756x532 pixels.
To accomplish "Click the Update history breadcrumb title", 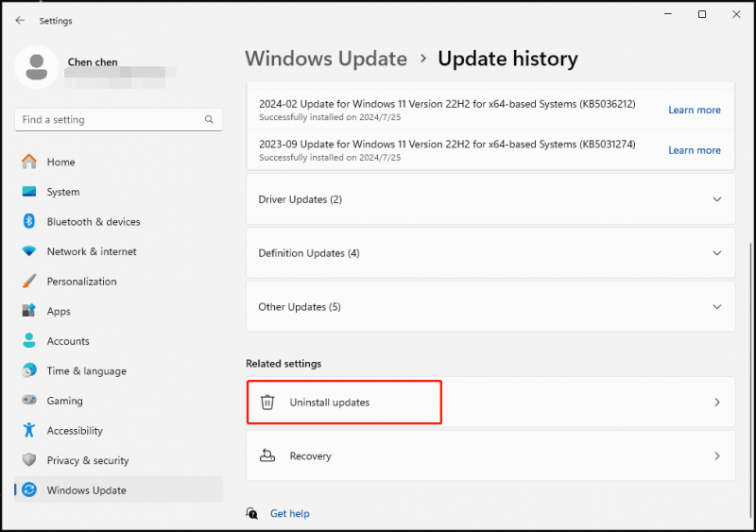I will coord(507,59).
